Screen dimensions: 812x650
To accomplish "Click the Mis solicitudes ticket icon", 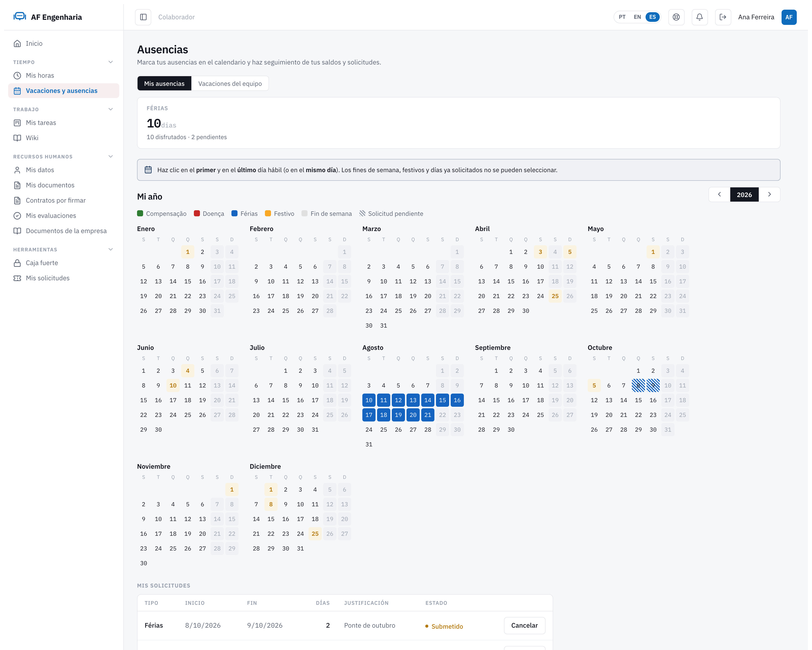I will coord(17,278).
